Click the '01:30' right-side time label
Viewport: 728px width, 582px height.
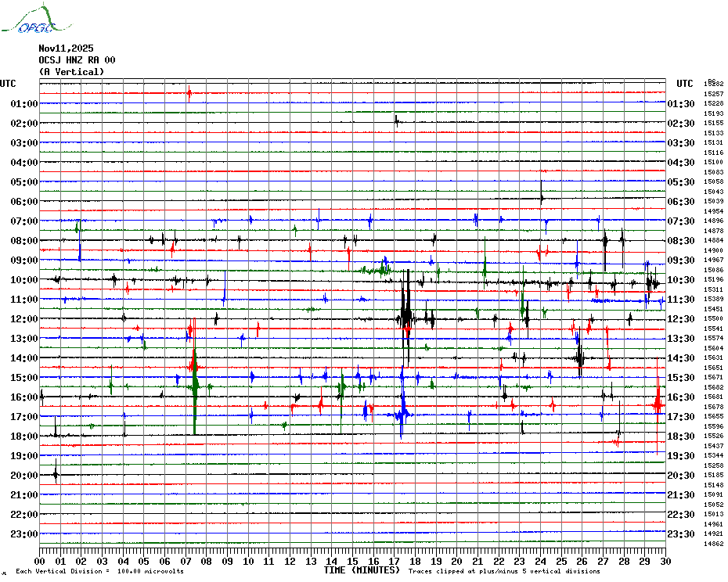pos(681,103)
